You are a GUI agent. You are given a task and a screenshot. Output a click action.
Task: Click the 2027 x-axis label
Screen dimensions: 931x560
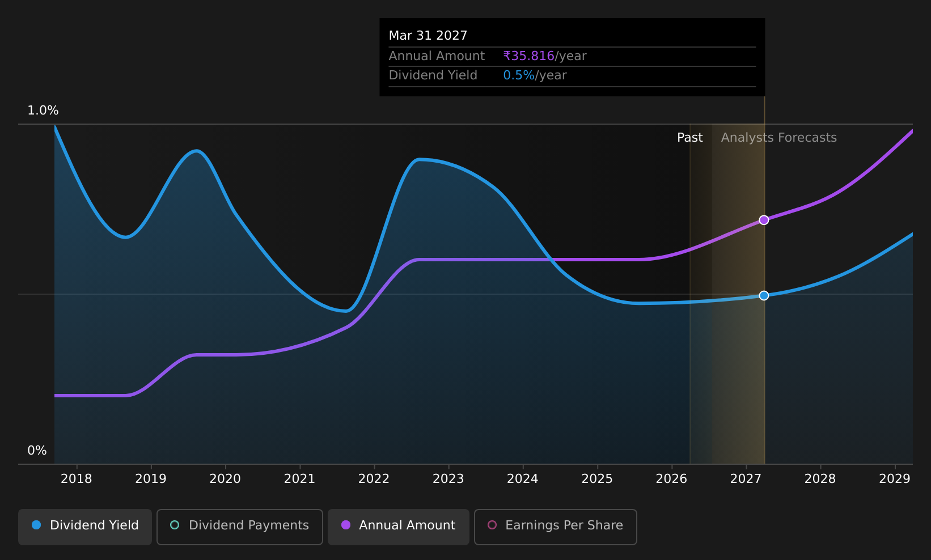coord(746,479)
